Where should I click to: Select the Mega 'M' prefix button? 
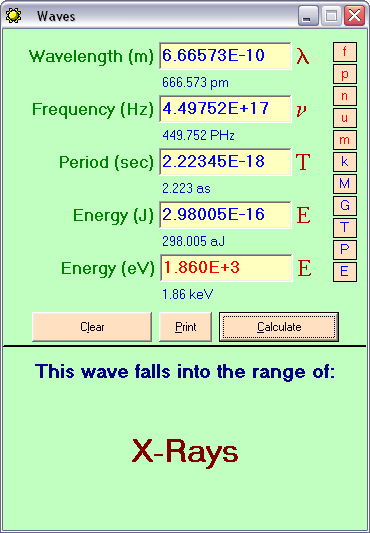tap(344, 184)
